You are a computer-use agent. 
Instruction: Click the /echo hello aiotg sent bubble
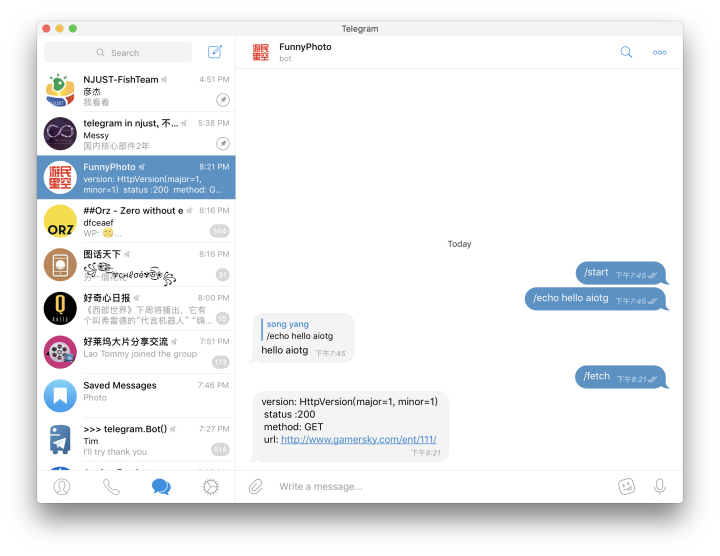tap(595, 299)
